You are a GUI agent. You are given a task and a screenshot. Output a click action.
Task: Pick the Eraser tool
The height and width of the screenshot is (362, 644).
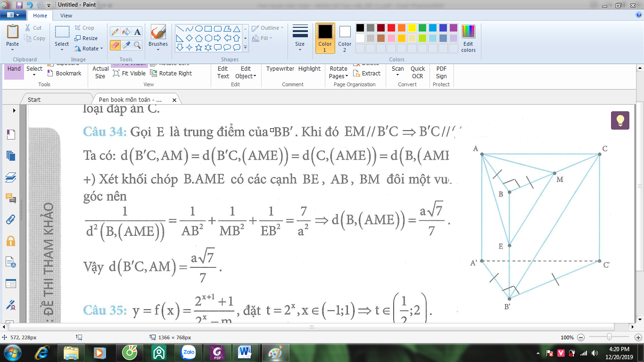(x=115, y=45)
